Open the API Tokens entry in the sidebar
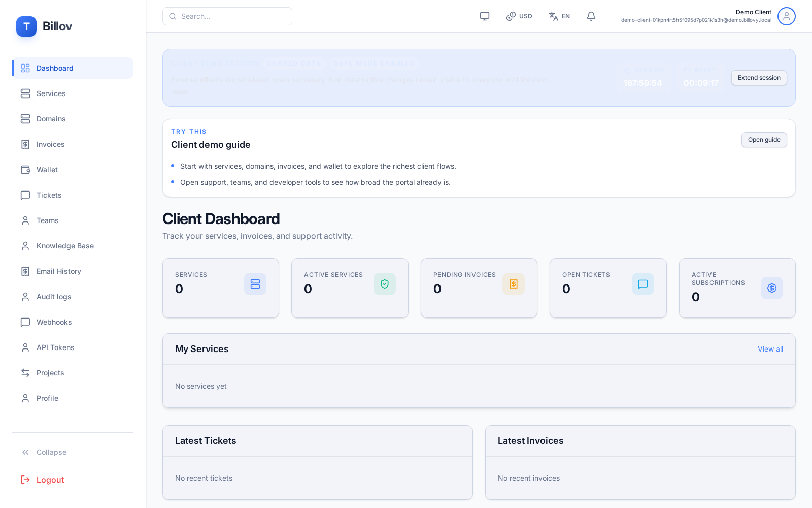Screen dimensions: 812x508 pos(54,347)
